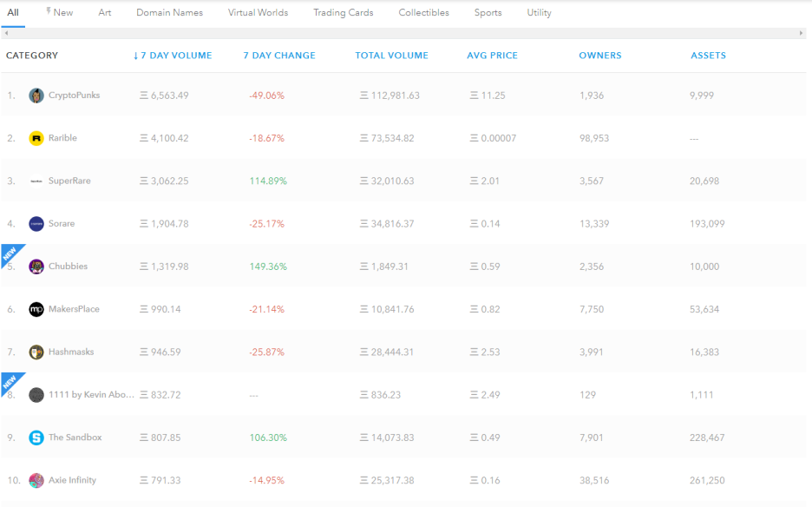Click the NEW badge on 1111 row

click(10, 381)
